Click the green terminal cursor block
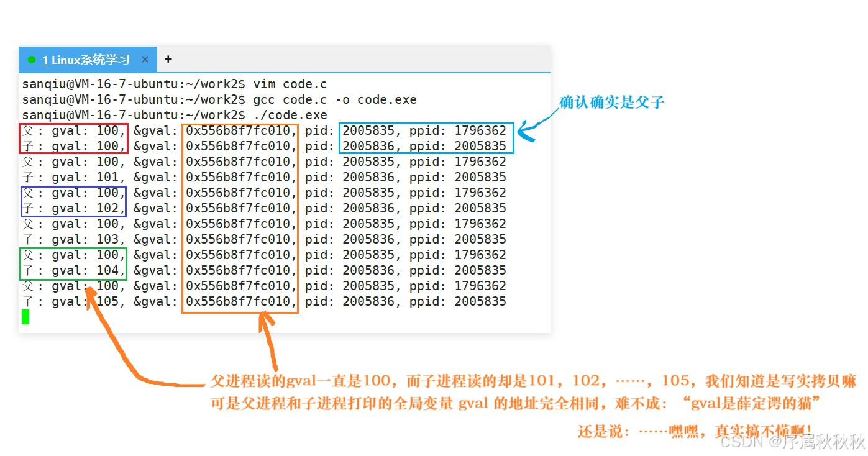The width and height of the screenshot is (868, 456). point(25,317)
